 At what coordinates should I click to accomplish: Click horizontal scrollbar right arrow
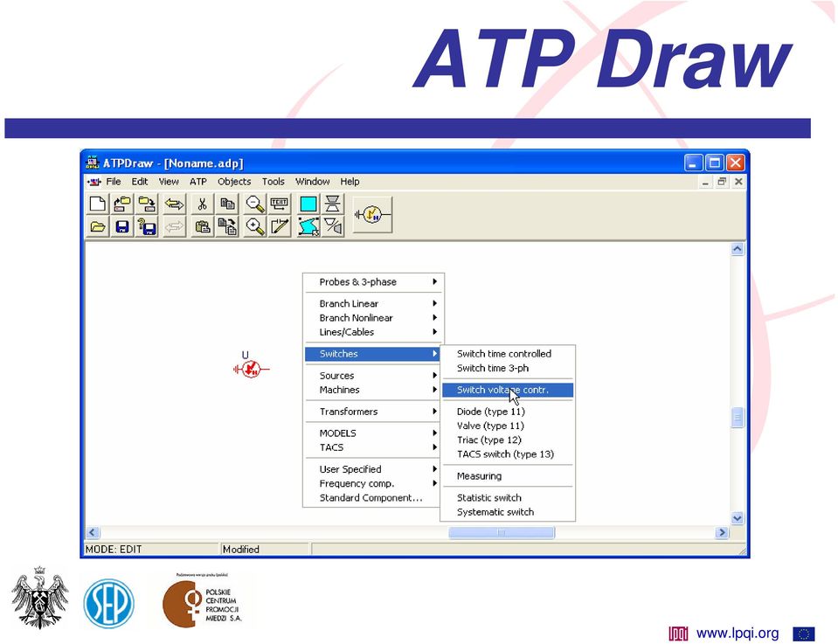[x=722, y=532]
